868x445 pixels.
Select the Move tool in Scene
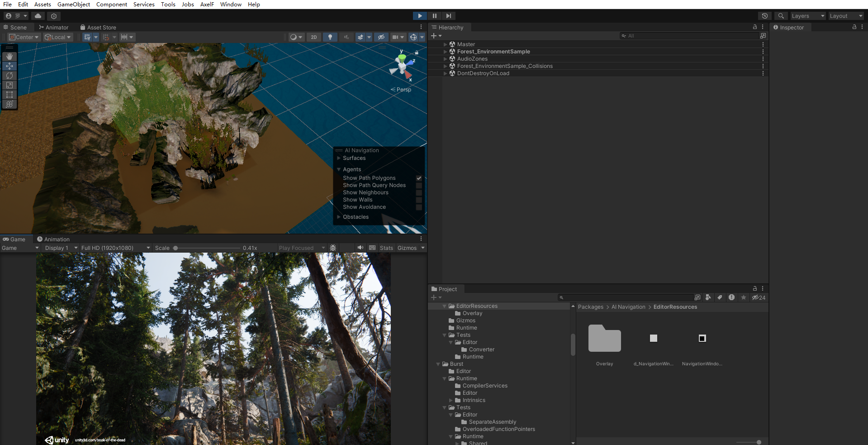pyautogui.click(x=9, y=66)
